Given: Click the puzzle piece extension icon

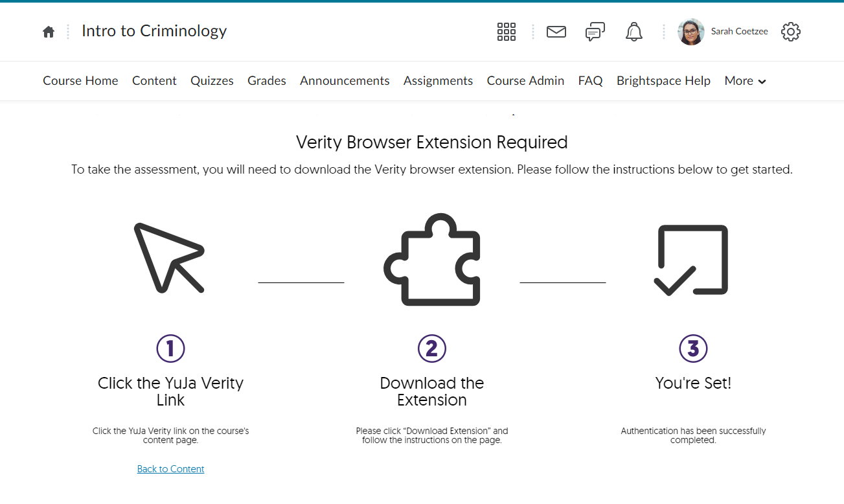Looking at the screenshot, I should pos(432,259).
